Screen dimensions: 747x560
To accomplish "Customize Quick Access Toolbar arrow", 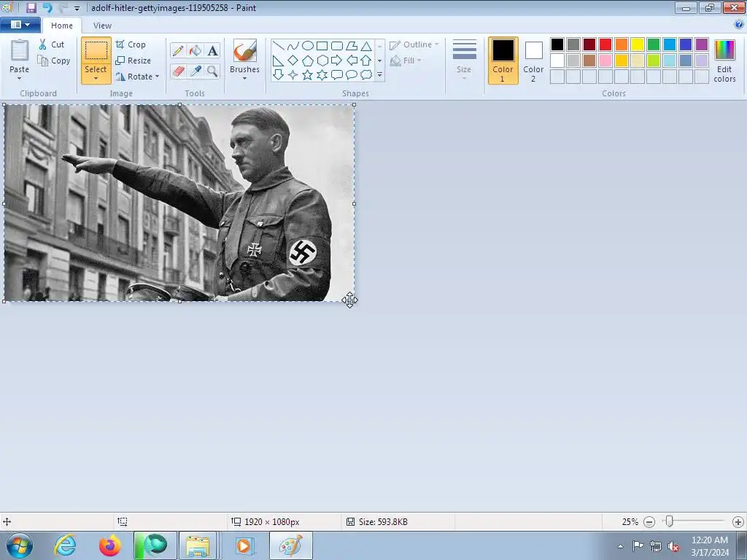I will pos(77,8).
